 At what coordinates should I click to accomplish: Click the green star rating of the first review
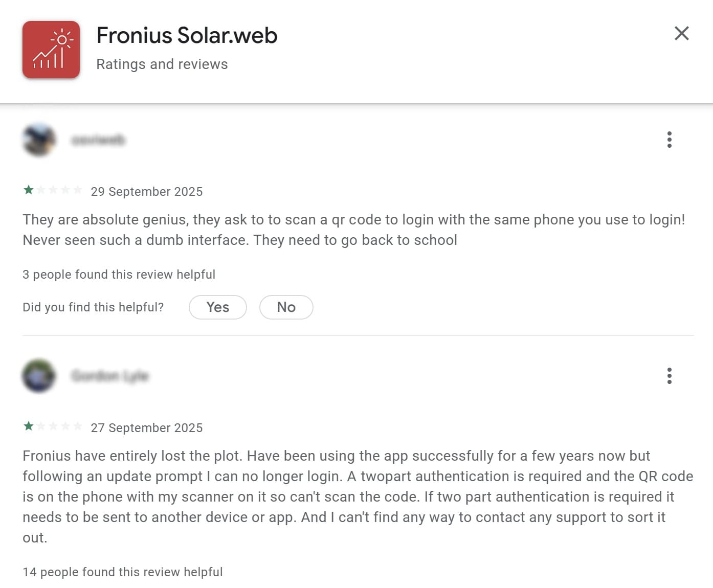(x=28, y=190)
